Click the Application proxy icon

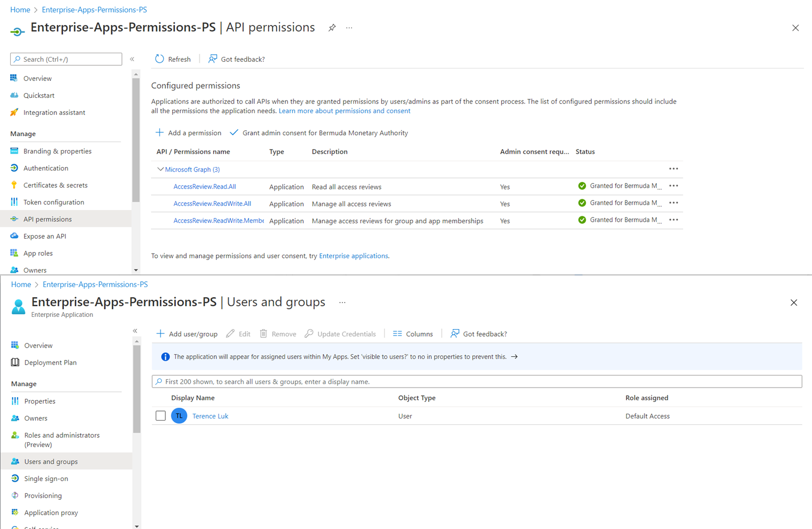click(x=15, y=513)
